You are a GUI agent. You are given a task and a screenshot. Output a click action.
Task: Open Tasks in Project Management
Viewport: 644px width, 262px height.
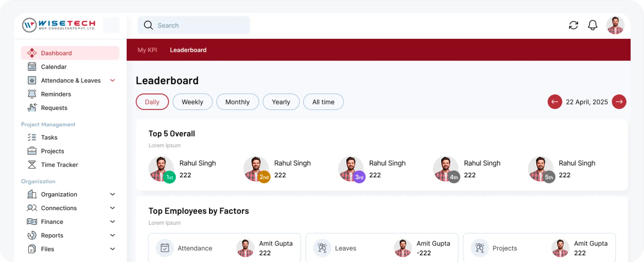pos(49,137)
